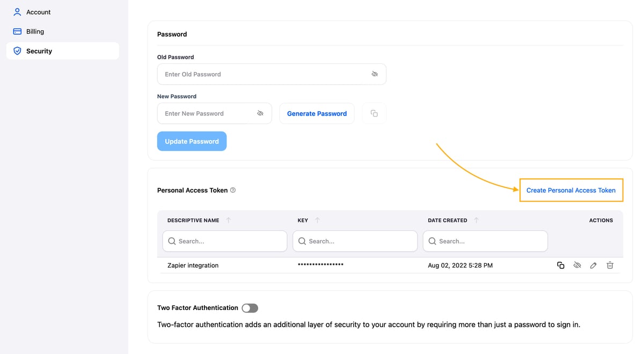The image size is (644, 354).
Task: Click the Personal Access Token help icon
Action: [x=233, y=190]
